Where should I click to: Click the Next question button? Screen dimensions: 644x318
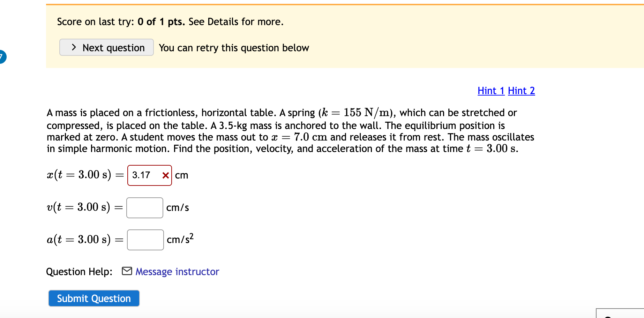coord(106,47)
